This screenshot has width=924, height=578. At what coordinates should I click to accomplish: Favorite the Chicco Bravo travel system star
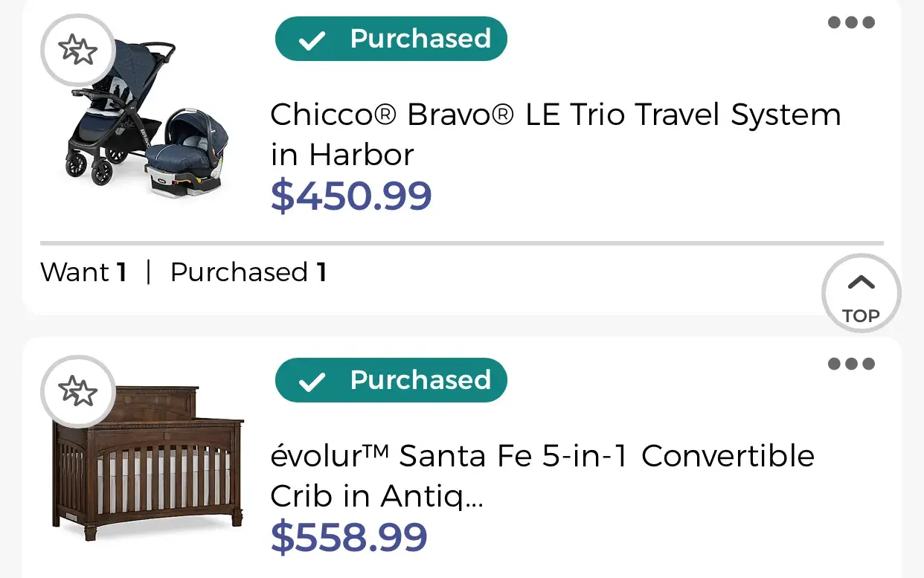78,51
